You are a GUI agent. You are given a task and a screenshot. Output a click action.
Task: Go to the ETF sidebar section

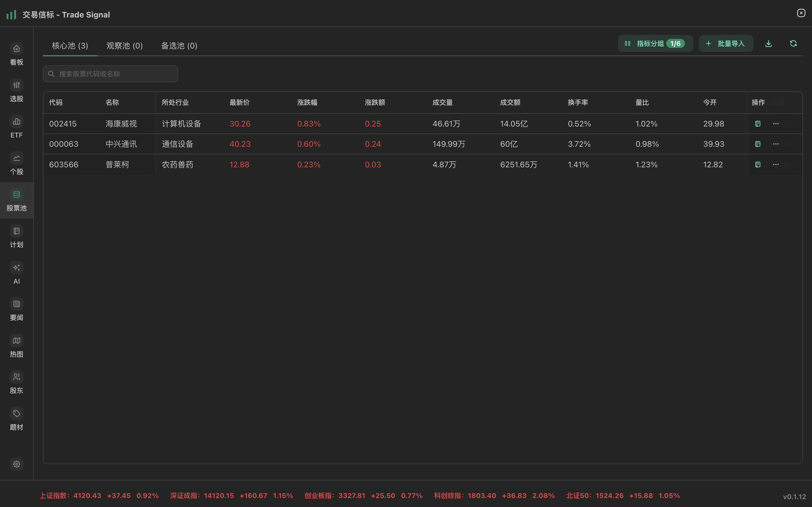coord(16,122)
